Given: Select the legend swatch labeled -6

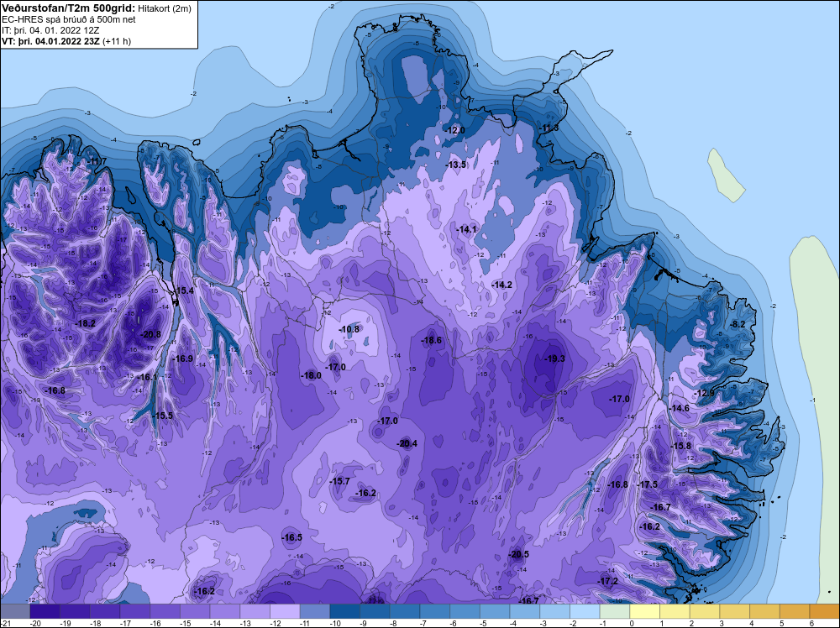Looking at the screenshot, I should coord(465,610).
